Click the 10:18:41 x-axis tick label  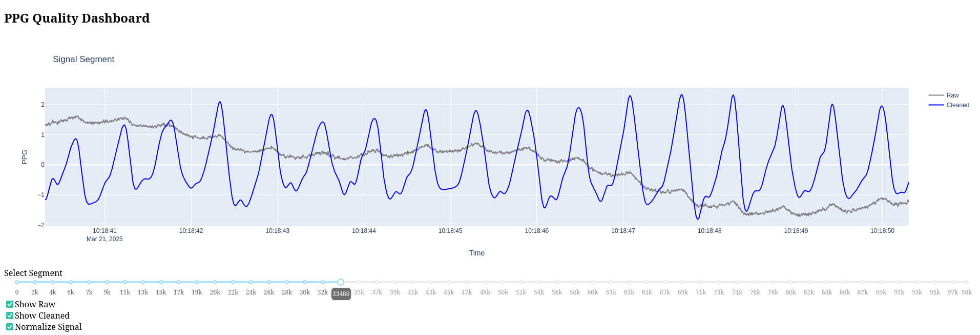[x=105, y=231]
